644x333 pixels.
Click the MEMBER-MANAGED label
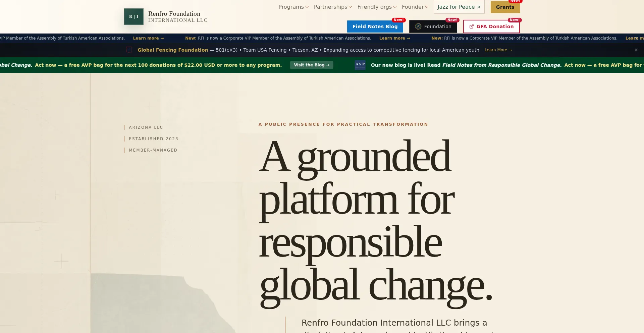point(153,150)
